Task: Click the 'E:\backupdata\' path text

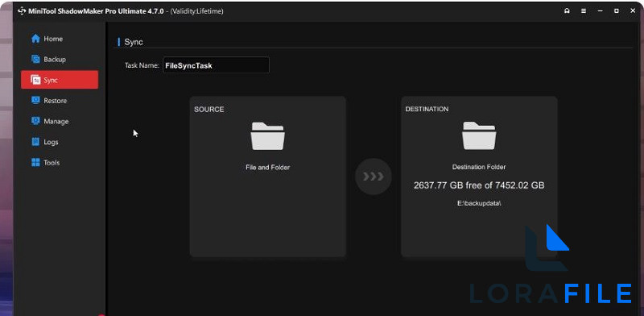Action: [x=479, y=204]
